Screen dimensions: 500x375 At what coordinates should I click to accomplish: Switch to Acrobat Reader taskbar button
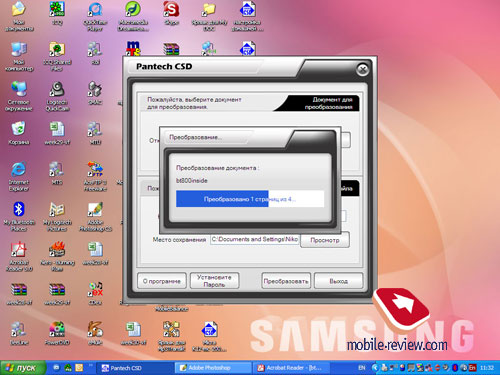click(291, 368)
